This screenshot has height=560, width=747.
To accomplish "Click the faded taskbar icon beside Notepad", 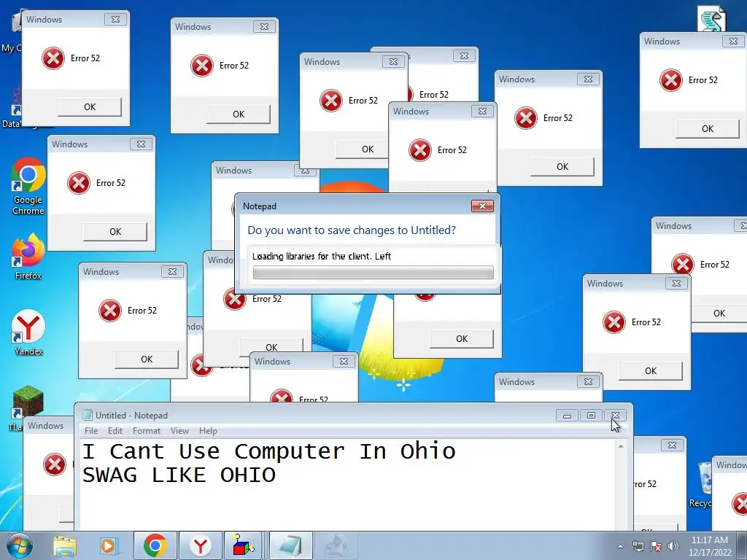I will (x=336, y=545).
